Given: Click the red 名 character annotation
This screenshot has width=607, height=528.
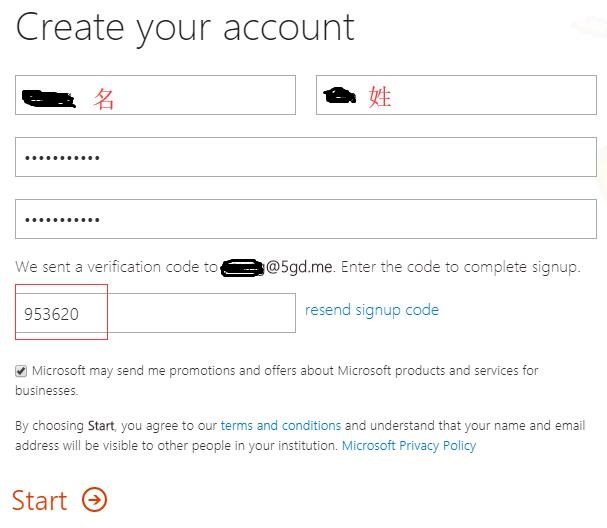Looking at the screenshot, I should coord(104,99).
